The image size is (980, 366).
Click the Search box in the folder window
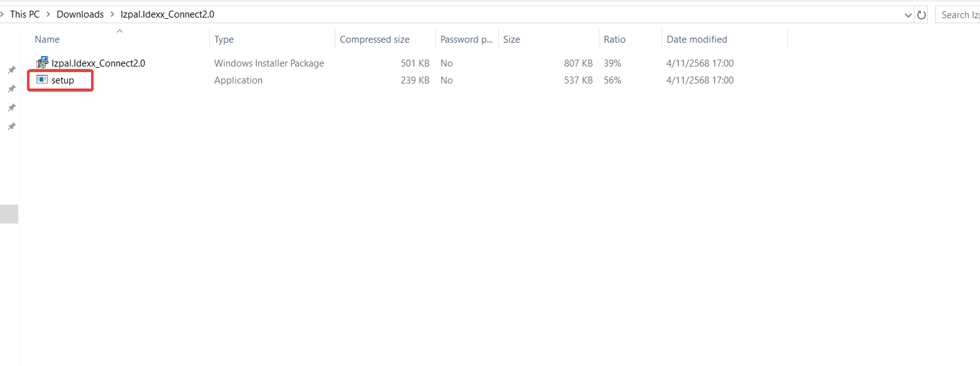point(958,14)
